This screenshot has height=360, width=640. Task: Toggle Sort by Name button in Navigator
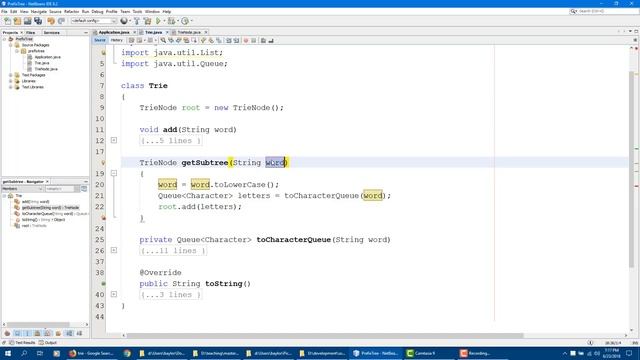(69, 333)
